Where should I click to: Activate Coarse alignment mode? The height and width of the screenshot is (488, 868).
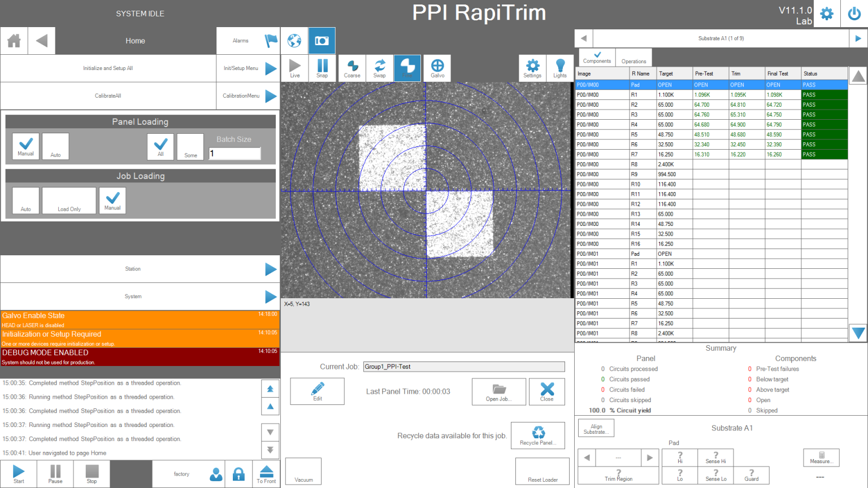(x=352, y=68)
